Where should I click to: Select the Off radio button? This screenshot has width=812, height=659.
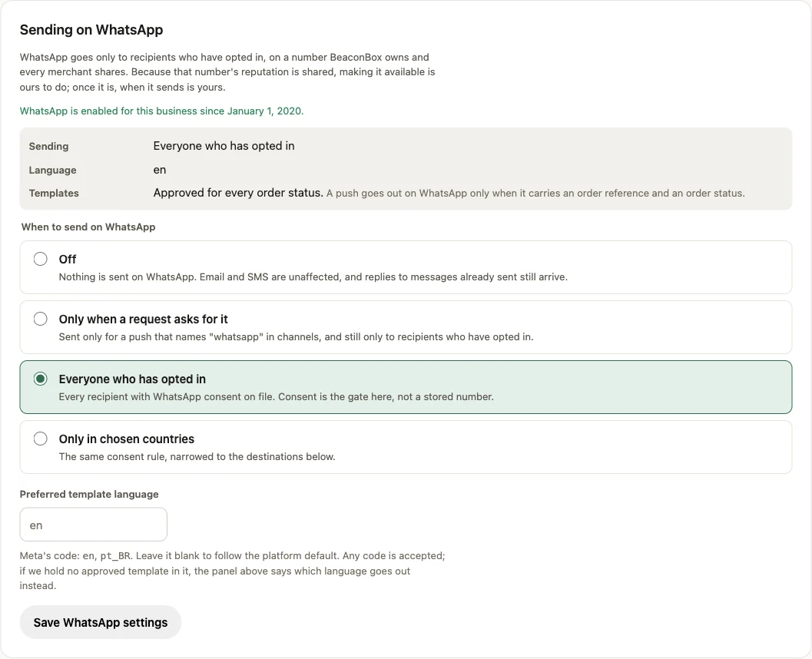[x=41, y=259]
